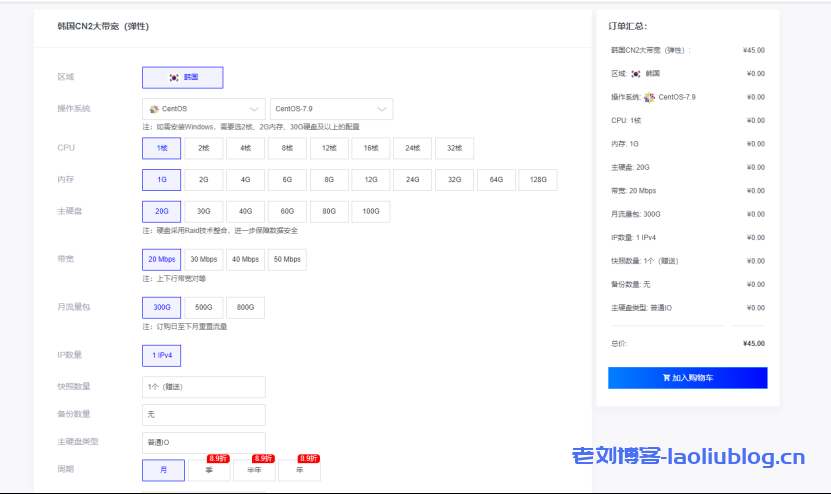Choose the 季 quarterly billing period
831x494 pixels.
tap(209, 470)
